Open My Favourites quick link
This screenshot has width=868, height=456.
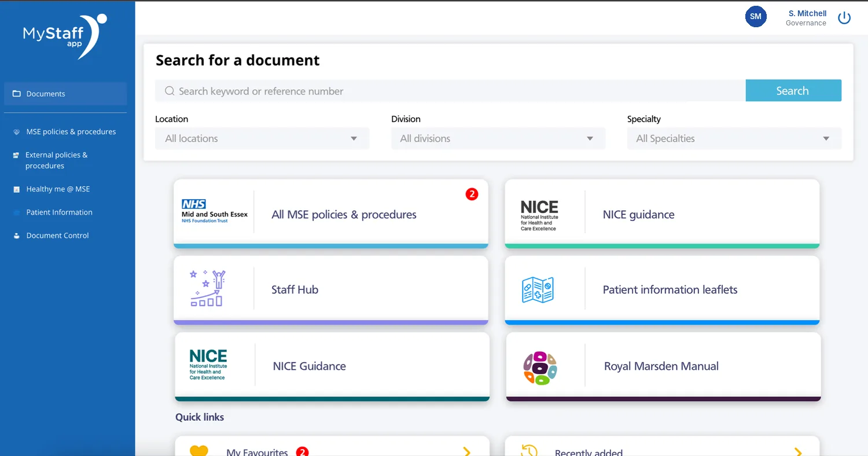click(332, 446)
